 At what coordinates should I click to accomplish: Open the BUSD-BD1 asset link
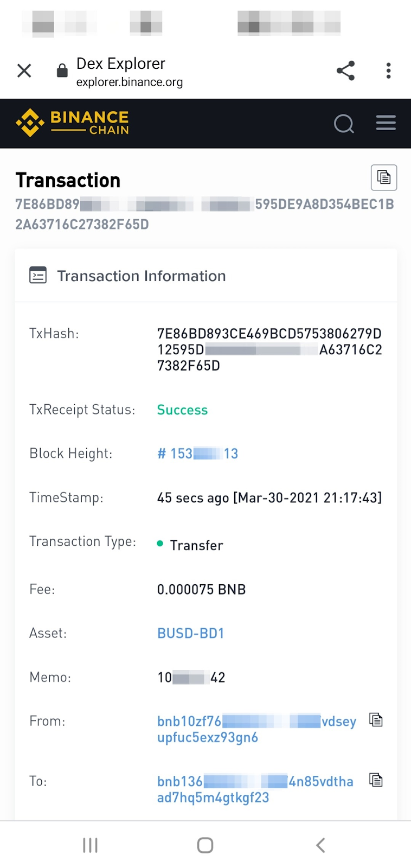click(x=191, y=633)
